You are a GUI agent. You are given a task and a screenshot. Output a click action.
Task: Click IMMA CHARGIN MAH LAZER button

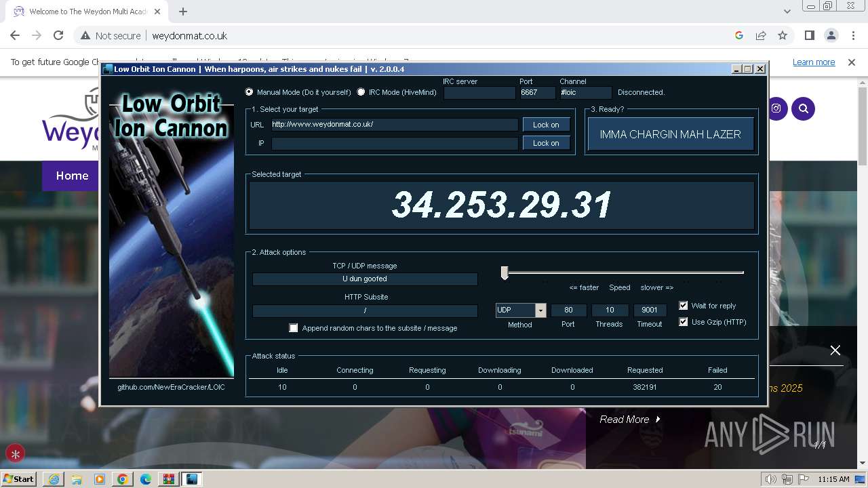[x=670, y=134]
